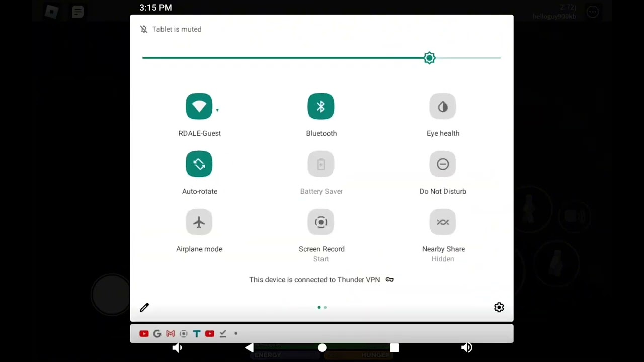Open system Settings gear icon
The image size is (644, 362).
click(x=499, y=307)
